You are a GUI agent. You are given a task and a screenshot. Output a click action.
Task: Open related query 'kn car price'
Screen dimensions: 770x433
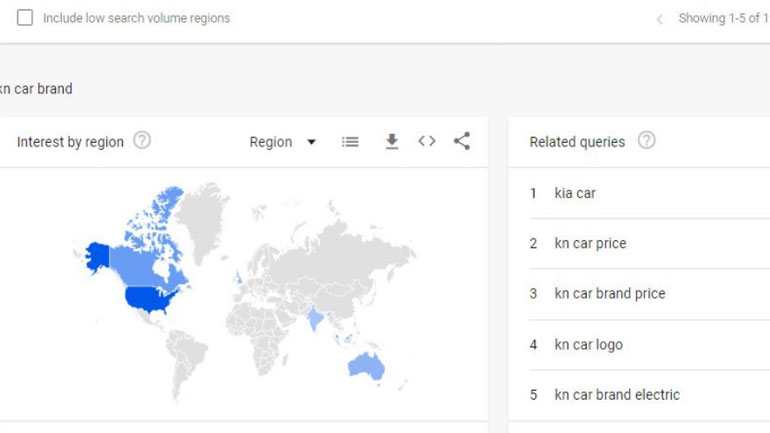click(590, 243)
